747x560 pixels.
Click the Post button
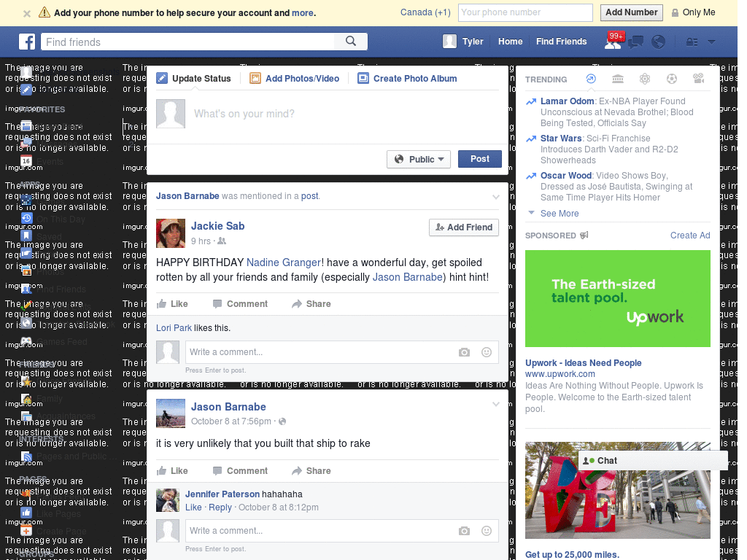(480, 159)
